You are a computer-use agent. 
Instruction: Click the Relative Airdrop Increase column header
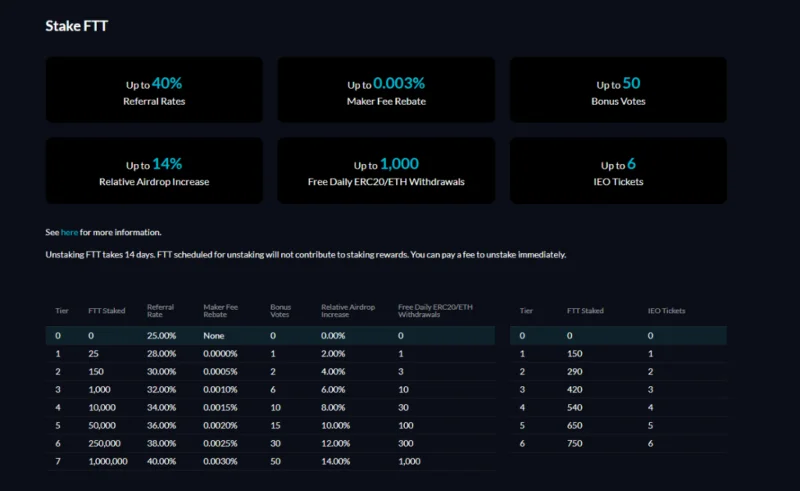pos(348,311)
